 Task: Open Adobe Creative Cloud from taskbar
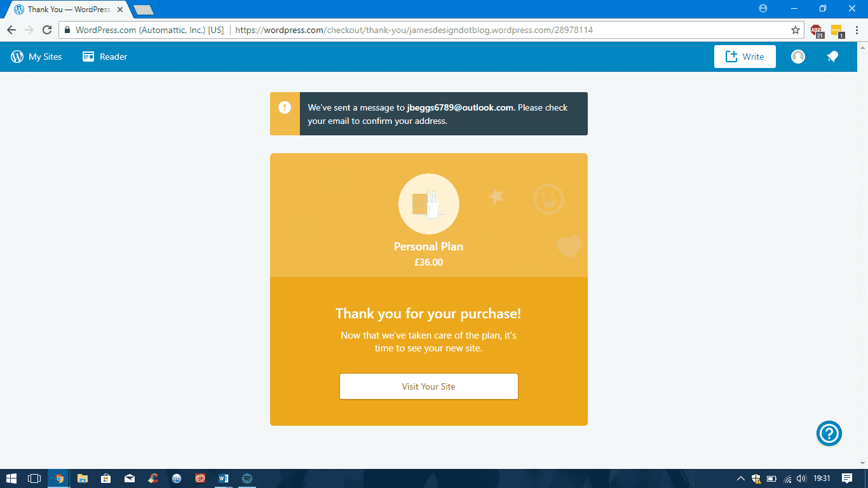click(x=200, y=478)
